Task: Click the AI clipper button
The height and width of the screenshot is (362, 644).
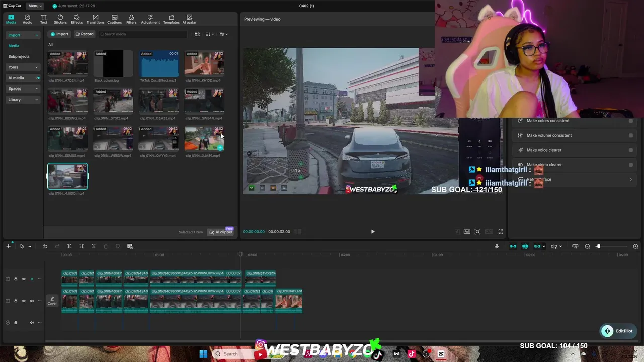Action: 221,232
